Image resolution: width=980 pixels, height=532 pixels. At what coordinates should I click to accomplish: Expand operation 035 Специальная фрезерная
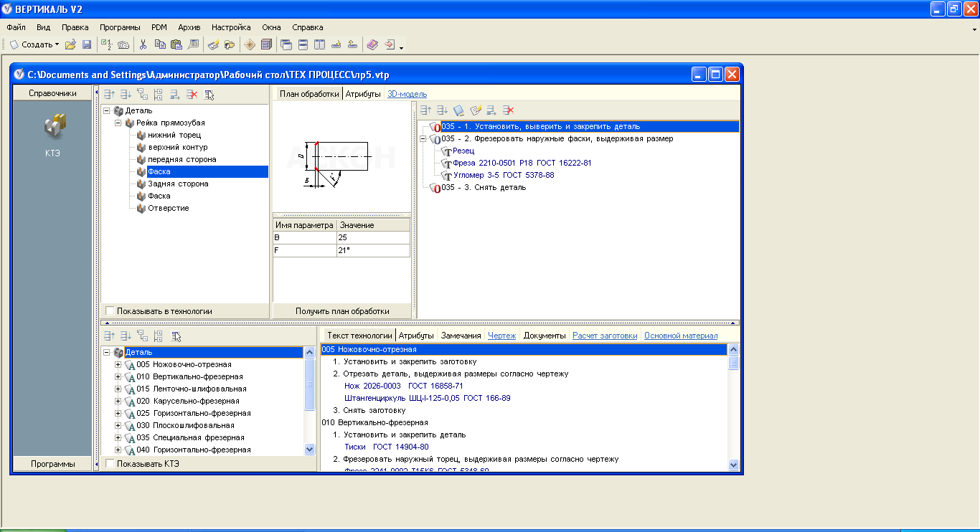pos(118,437)
